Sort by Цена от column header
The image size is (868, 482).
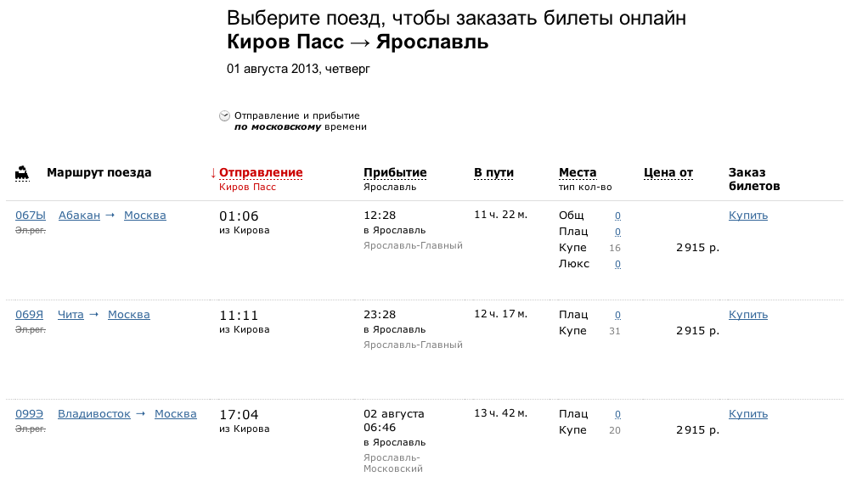coord(668,172)
